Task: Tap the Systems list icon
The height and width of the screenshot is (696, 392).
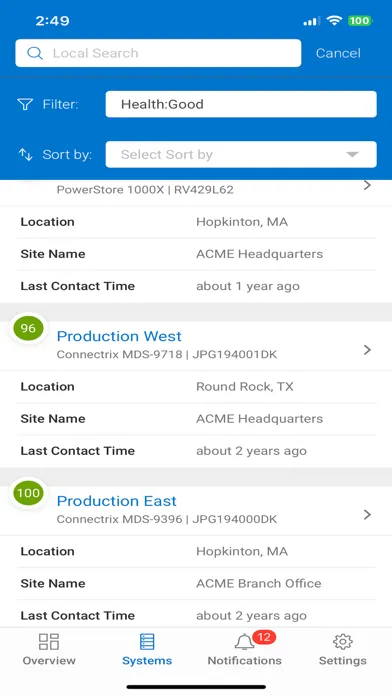Action: coord(147,641)
